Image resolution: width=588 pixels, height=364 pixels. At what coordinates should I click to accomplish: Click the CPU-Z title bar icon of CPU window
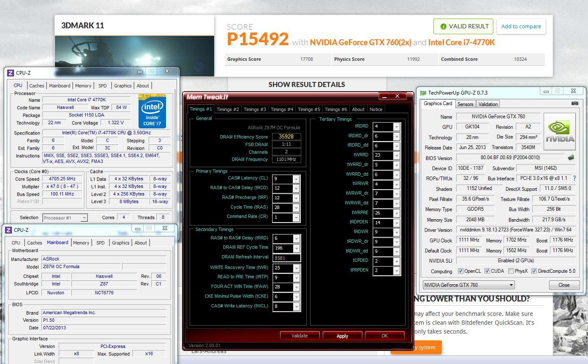[11, 73]
